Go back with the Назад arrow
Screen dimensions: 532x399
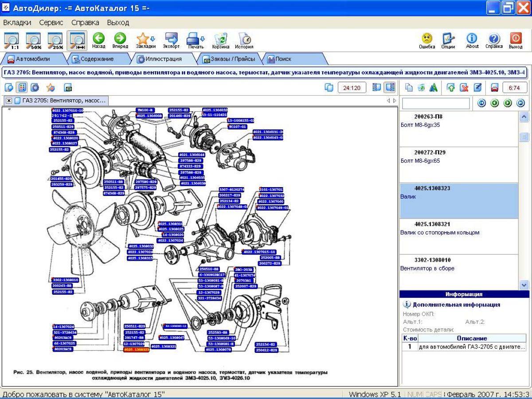(x=99, y=40)
